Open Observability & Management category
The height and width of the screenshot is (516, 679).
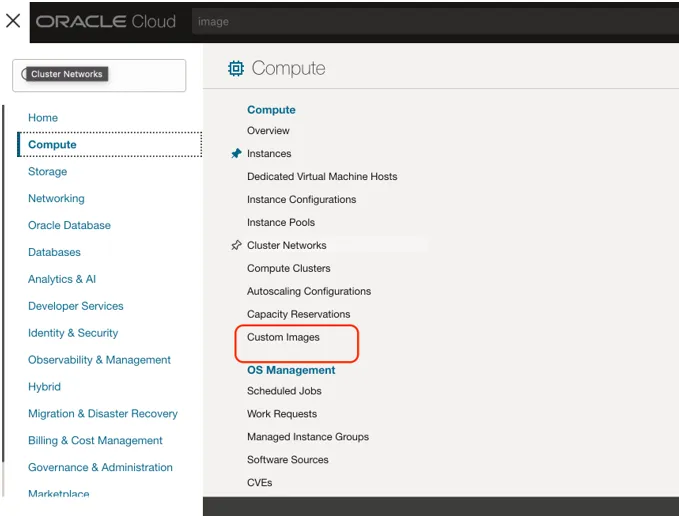point(99,359)
